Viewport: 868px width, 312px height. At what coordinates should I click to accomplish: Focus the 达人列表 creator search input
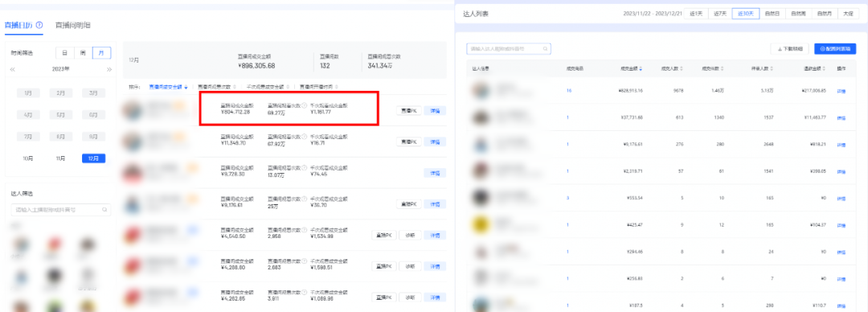click(509, 49)
